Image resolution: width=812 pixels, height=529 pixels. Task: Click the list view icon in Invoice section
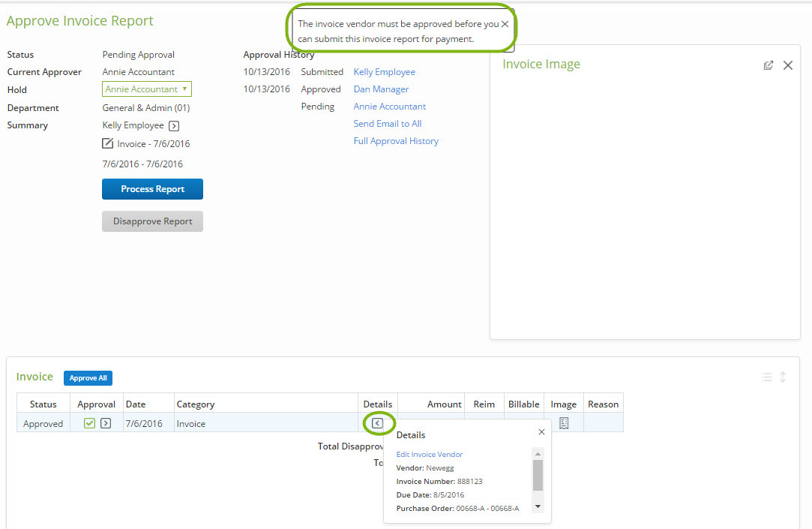pyautogui.click(x=766, y=377)
